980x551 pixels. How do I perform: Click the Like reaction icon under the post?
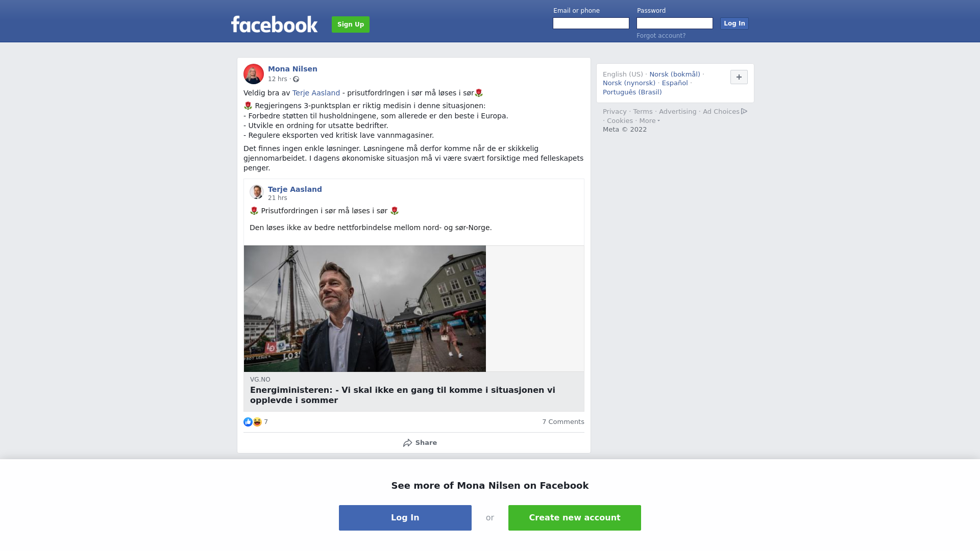point(248,422)
